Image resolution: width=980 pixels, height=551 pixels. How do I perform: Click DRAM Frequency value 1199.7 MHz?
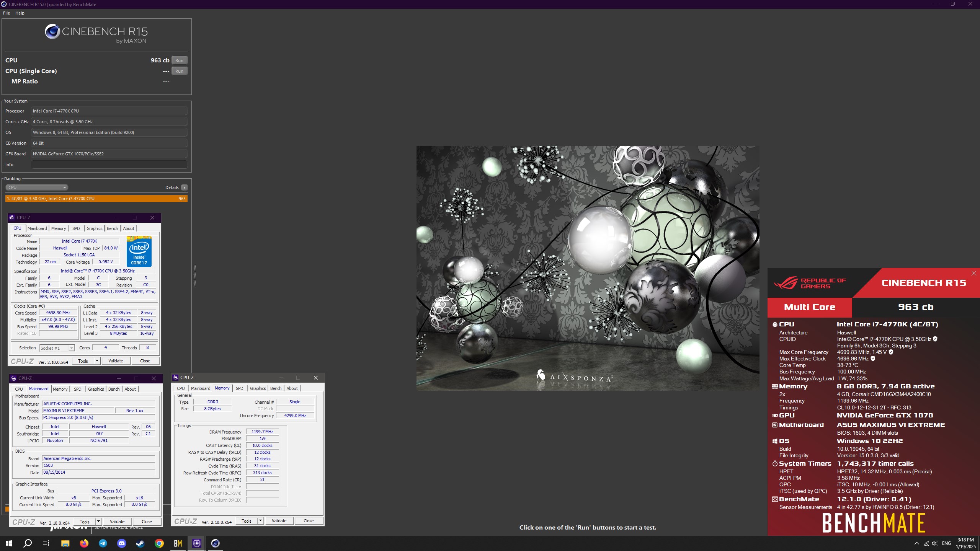point(262,432)
